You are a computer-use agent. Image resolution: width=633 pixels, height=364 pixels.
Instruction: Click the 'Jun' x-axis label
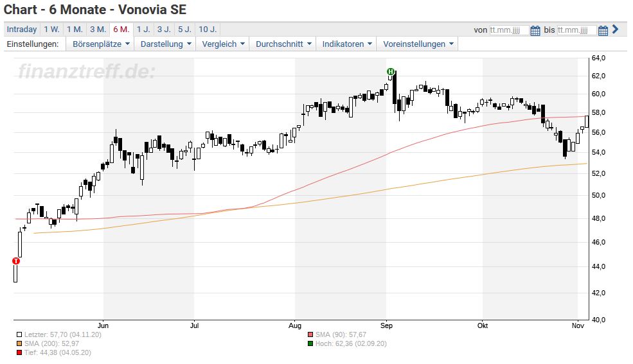pos(103,325)
